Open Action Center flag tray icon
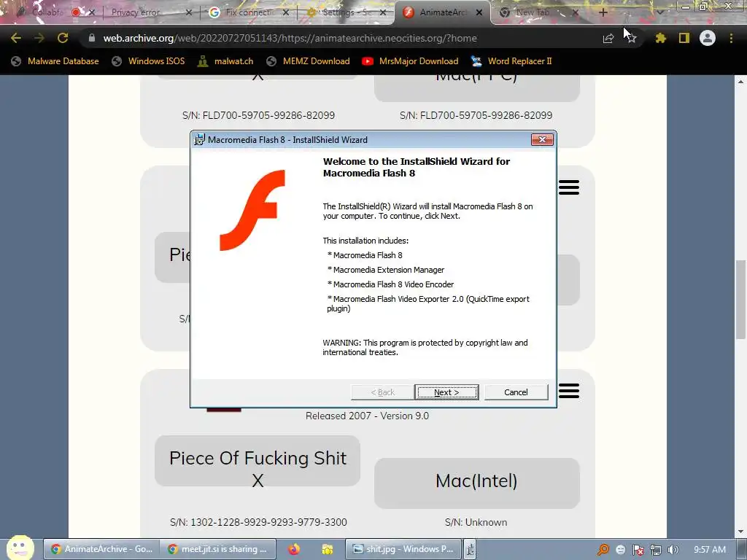Viewport: 747px width, 560px height. (x=638, y=550)
